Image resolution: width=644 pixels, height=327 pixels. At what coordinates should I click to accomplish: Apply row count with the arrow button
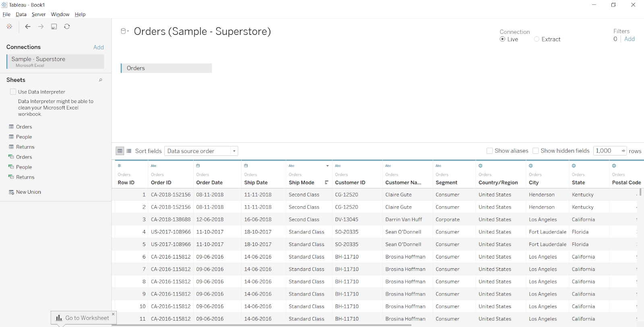[623, 151]
